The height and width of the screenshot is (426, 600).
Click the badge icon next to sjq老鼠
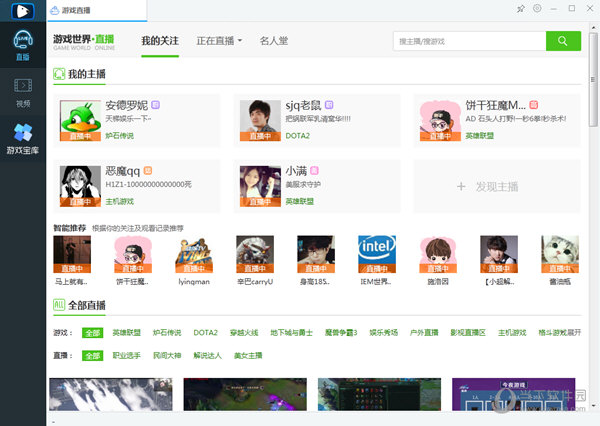[x=329, y=104]
